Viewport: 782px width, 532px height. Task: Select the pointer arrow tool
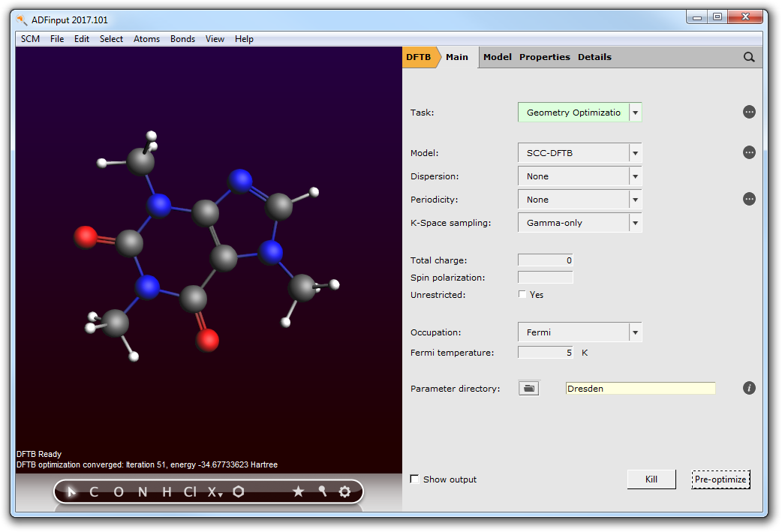[71, 492]
